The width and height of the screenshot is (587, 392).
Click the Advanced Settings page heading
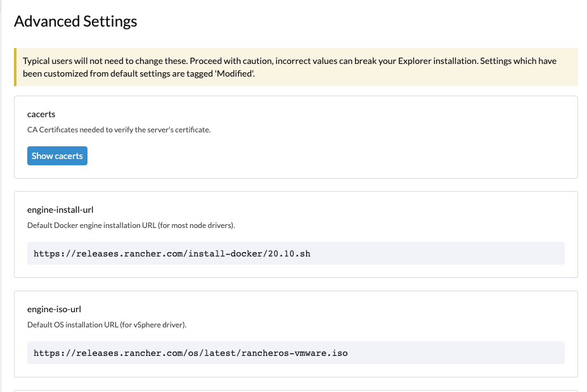75,21
